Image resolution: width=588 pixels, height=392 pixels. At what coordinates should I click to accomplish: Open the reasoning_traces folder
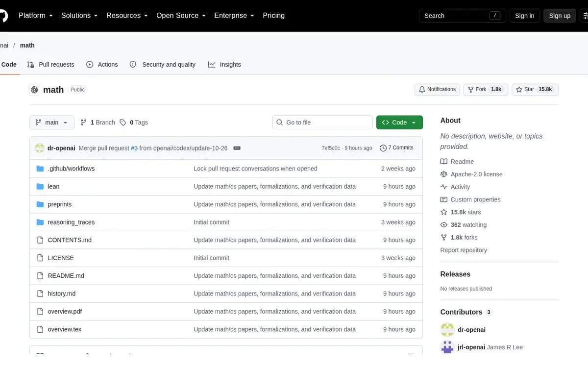[71, 222]
